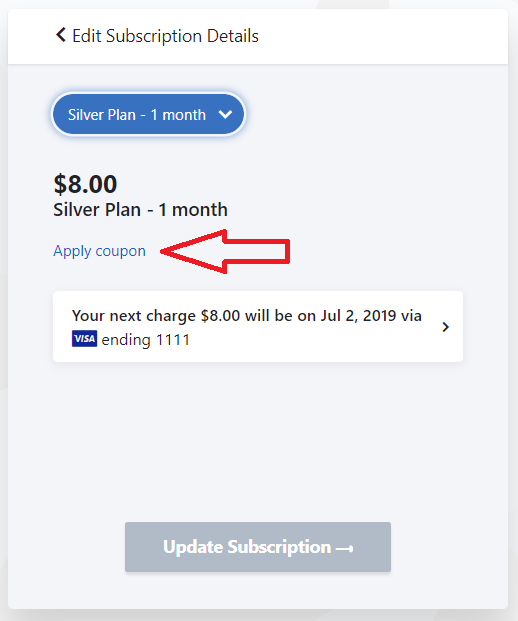
Task: Click the large bold $8.00 price heading
Action: pyautogui.click(x=85, y=184)
